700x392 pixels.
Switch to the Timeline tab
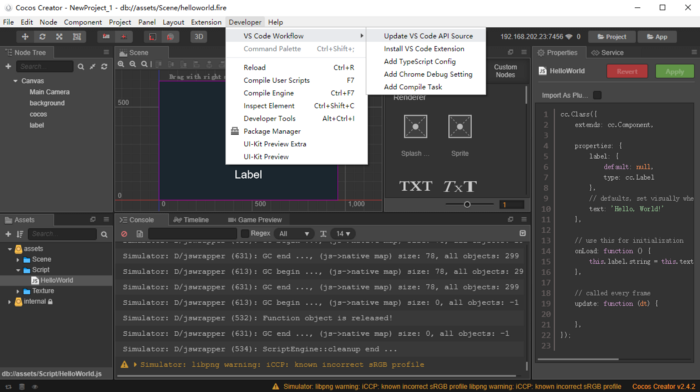[191, 220]
